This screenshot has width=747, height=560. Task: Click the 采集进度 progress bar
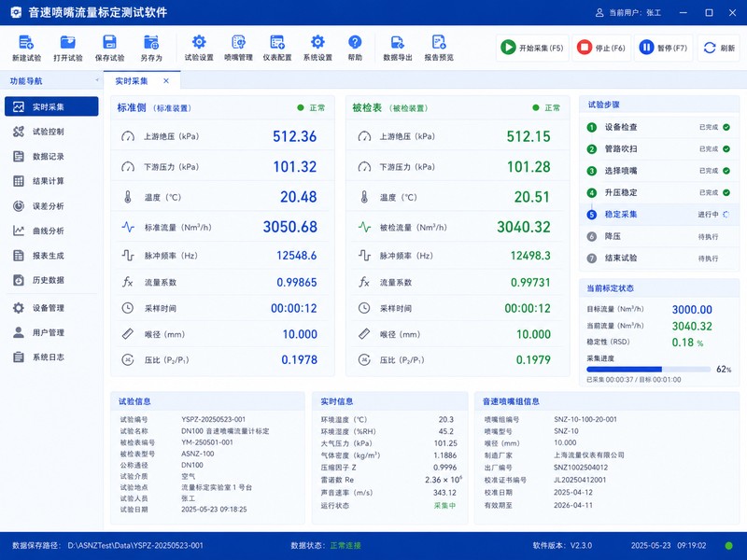tap(648, 369)
